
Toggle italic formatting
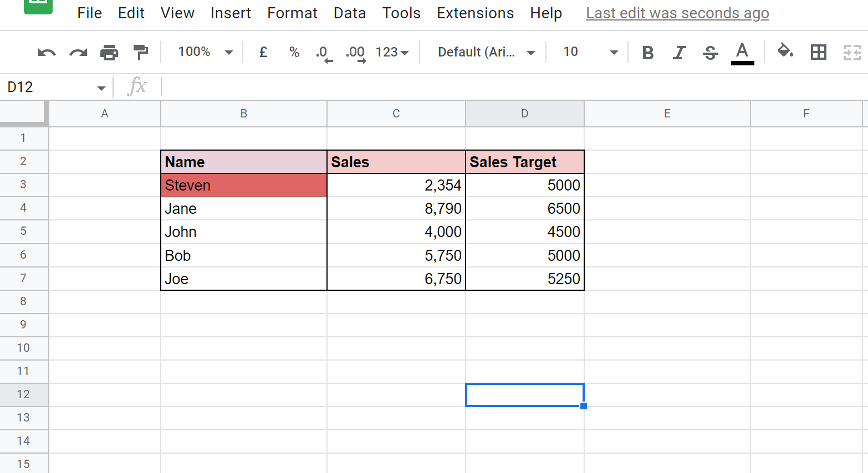[x=679, y=52]
